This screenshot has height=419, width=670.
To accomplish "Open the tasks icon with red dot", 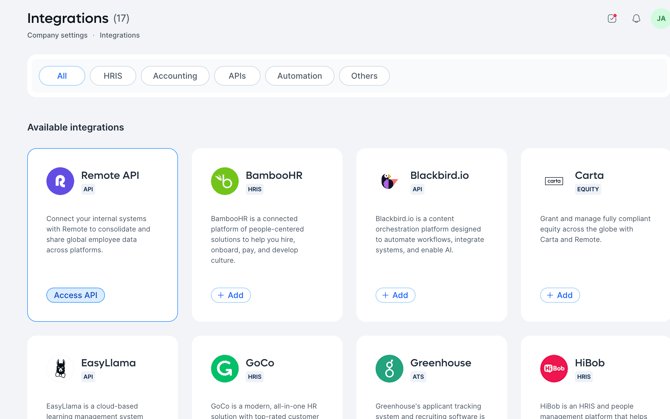I will coord(612,18).
